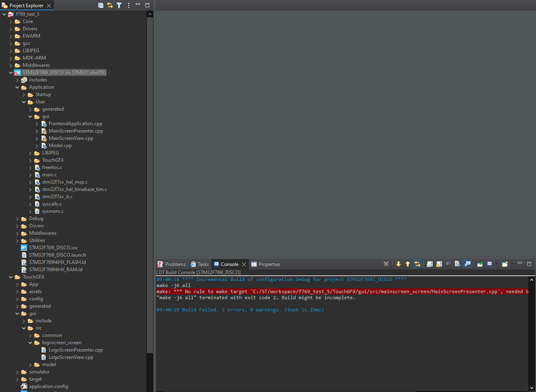Select MainScreenView.cpp file
This screenshot has width=536, height=392.
tap(71, 138)
